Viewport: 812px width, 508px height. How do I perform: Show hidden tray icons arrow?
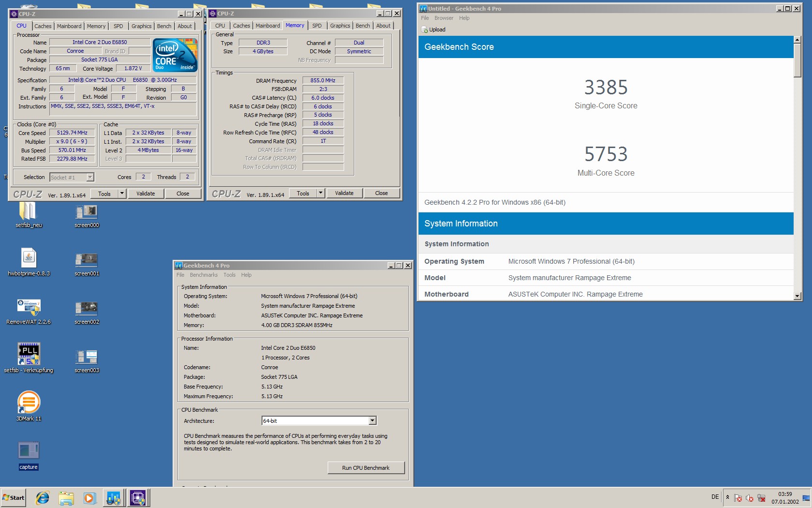(727, 497)
